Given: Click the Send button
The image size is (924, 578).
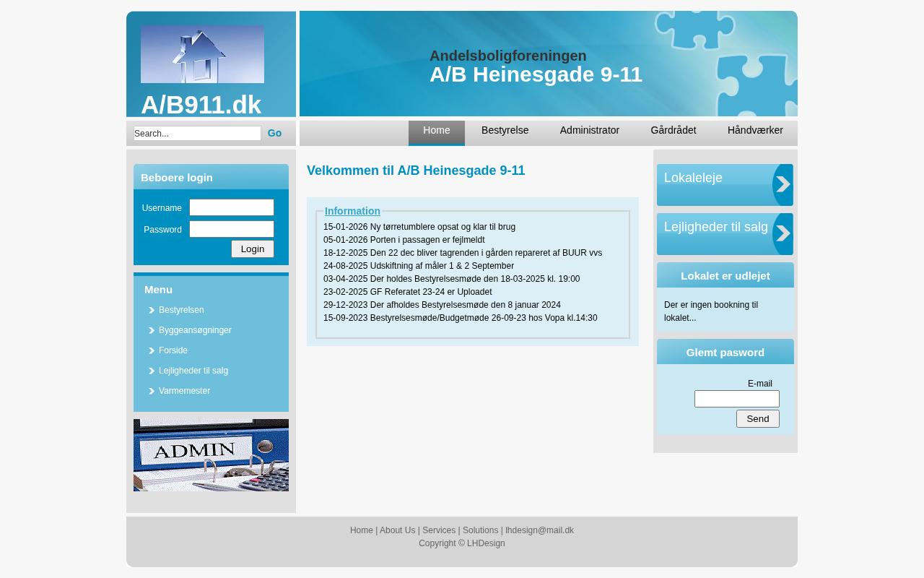Looking at the screenshot, I should click(x=758, y=418).
